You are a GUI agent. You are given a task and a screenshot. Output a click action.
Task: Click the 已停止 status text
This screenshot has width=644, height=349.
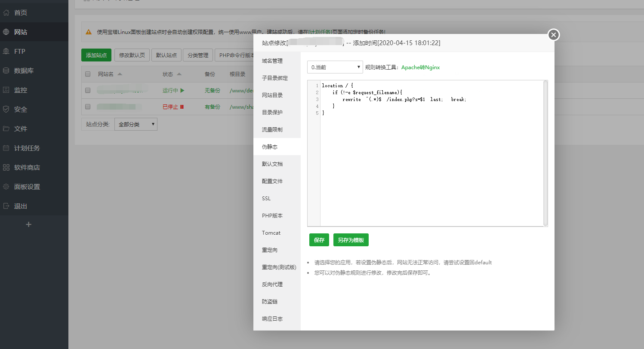pos(170,107)
